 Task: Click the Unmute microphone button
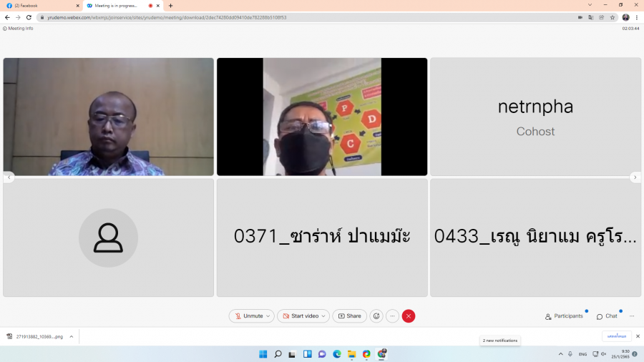point(249,316)
